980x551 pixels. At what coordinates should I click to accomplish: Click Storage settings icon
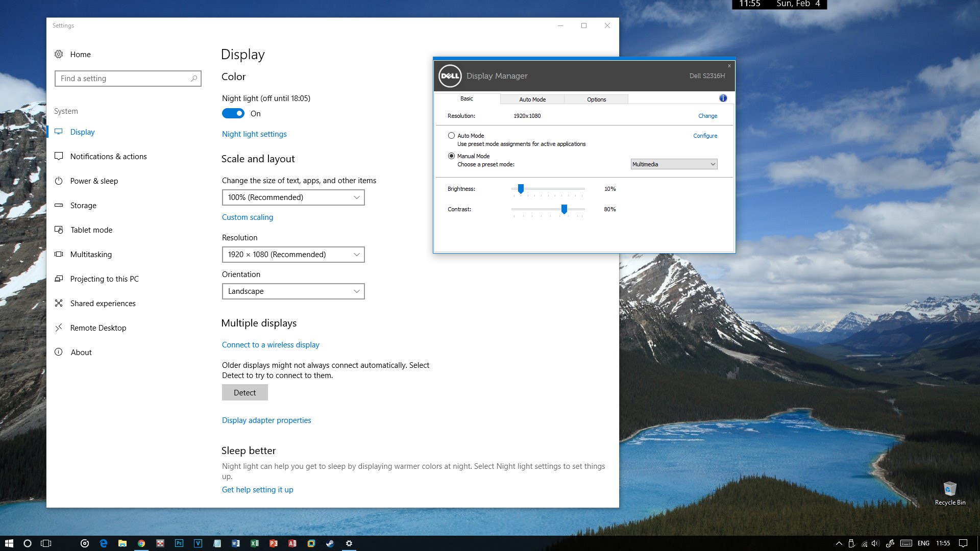59,205
